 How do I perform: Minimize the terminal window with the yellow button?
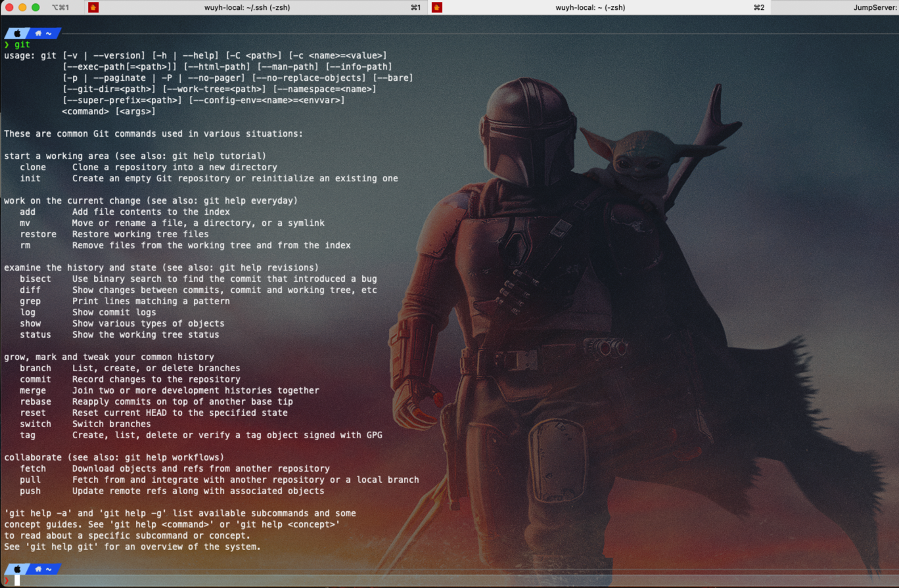[22, 7]
